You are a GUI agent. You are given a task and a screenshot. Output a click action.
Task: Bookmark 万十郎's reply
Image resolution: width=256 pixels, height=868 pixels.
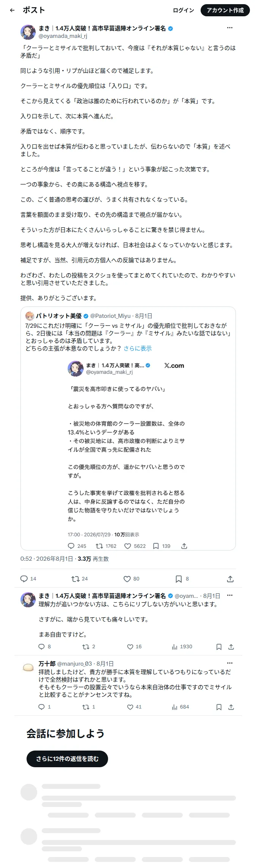[219, 707]
